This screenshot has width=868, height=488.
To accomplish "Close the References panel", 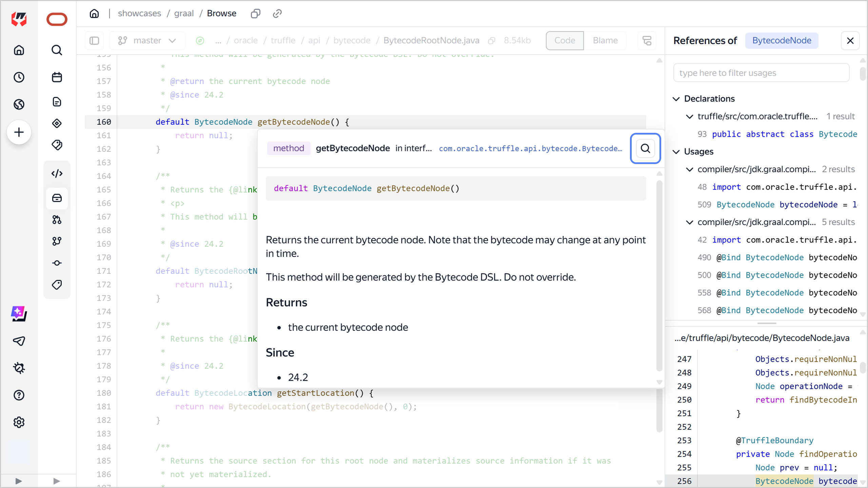I will pyautogui.click(x=850, y=41).
